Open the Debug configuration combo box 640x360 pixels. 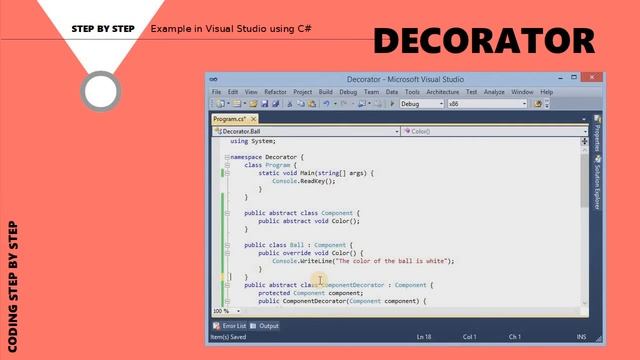422,104
